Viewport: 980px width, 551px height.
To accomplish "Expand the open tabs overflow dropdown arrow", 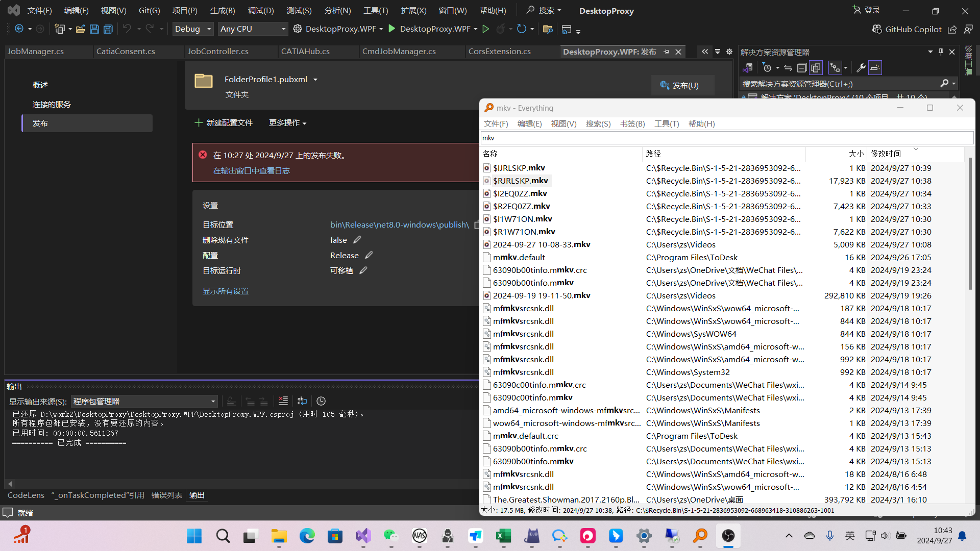I will tap(718, 52).
